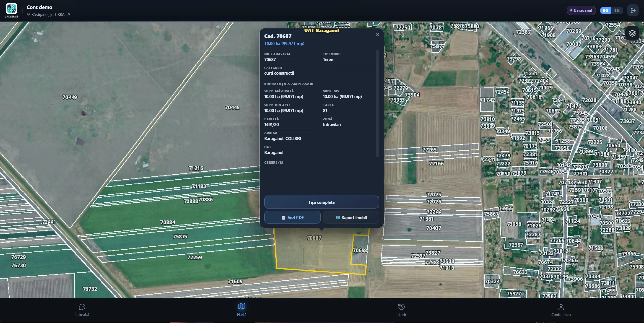Select parcel 71609 on the map
The image size is (644, 323).
click(x=235, y=282)
